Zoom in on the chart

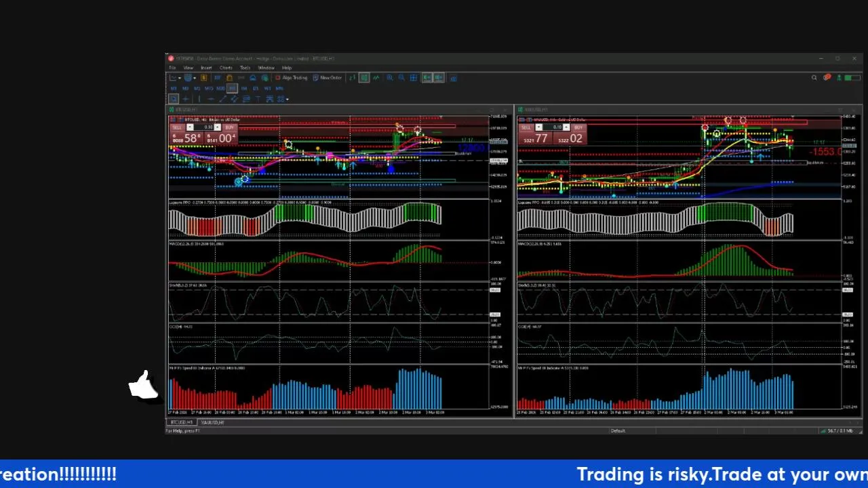pyautogui.click(x=389, y=78)
